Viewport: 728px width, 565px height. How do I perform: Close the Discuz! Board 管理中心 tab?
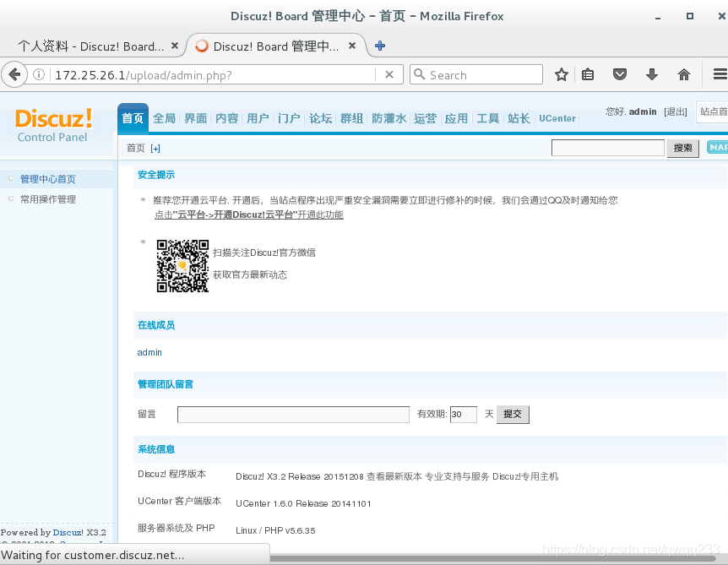(x=352, y=46)
